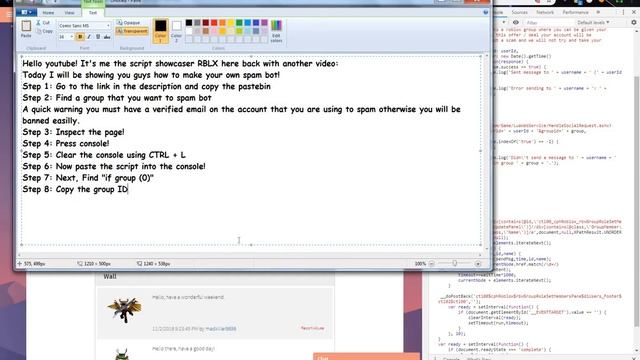Pick the green palette swatch

pos(239,22)
